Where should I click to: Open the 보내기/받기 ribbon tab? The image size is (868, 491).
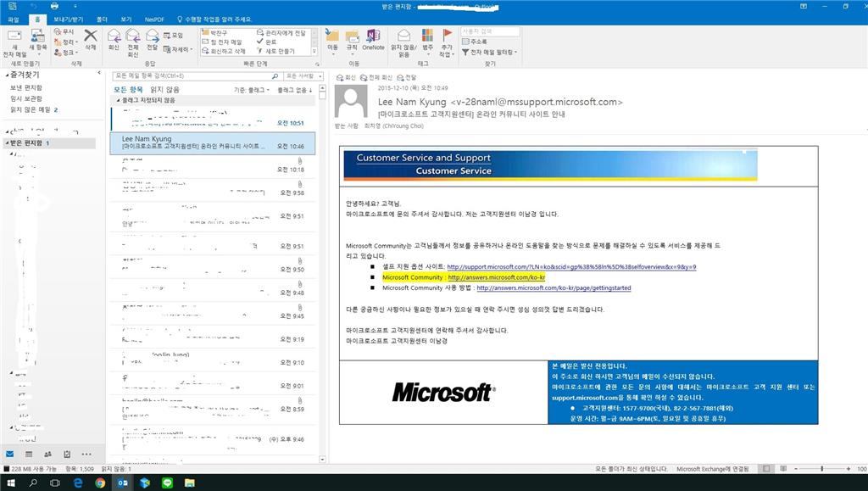click(x=68, y=20)
